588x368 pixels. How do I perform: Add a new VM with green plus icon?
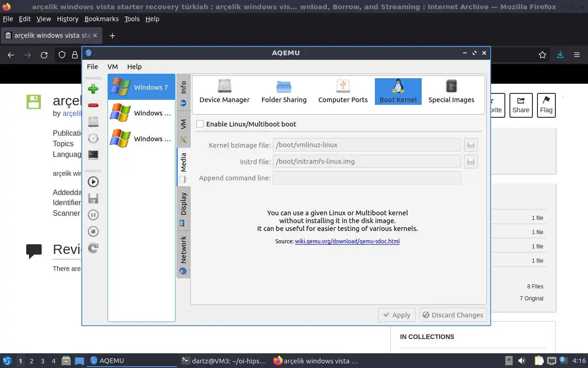pos(93,89)
